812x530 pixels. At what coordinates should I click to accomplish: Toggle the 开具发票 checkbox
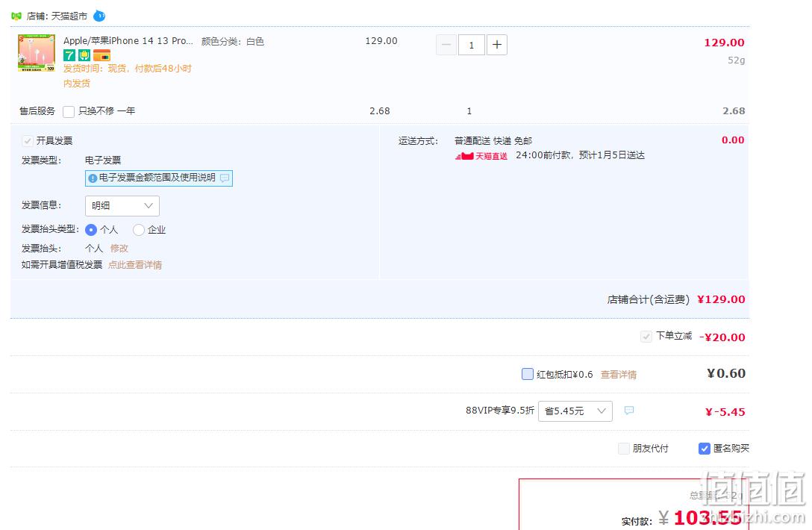coord(28,141)
